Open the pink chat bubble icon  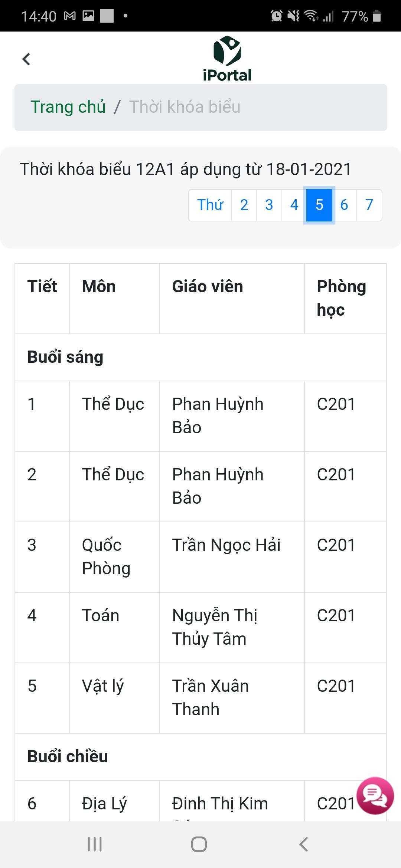point(375,796)
